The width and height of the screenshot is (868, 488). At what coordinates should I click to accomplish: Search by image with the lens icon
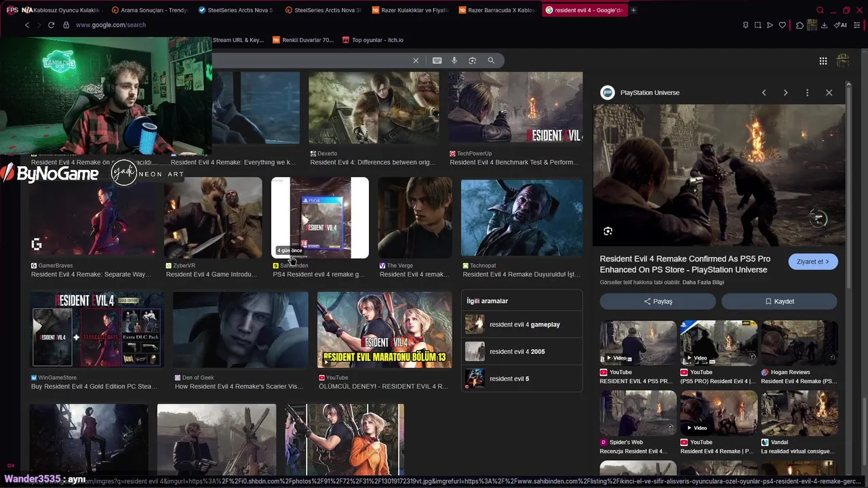473,60
